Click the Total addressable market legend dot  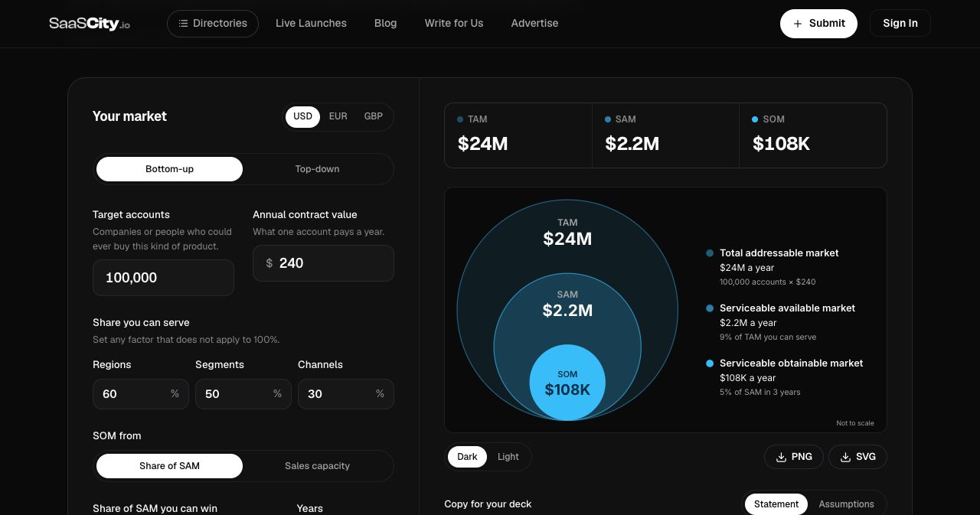[x=710, y=253]
